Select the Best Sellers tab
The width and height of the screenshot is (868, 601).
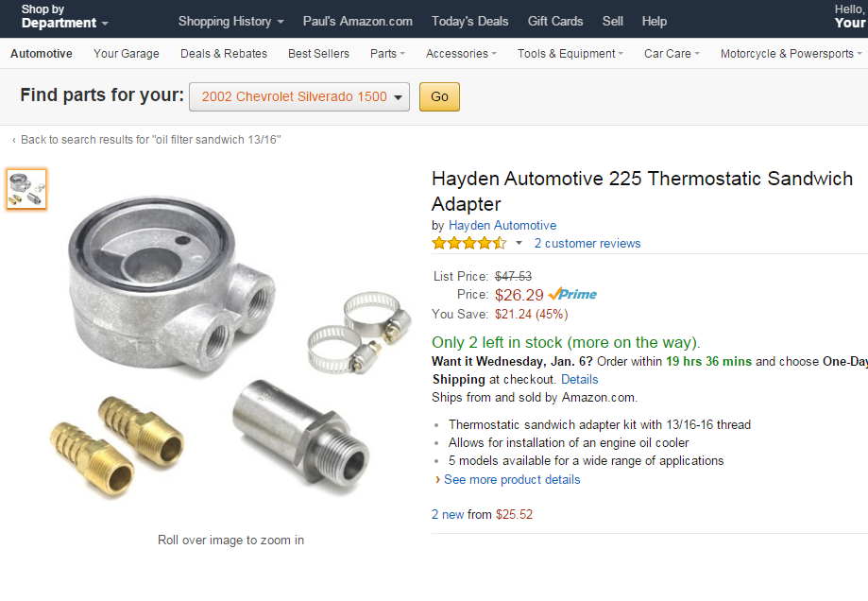click(318, 54)
